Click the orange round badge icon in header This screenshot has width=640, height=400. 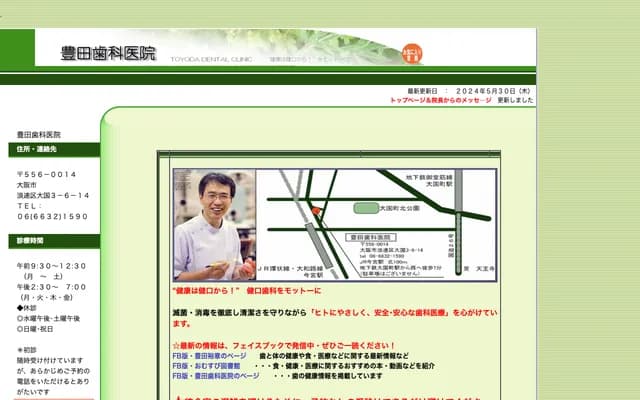pos(412,54)
